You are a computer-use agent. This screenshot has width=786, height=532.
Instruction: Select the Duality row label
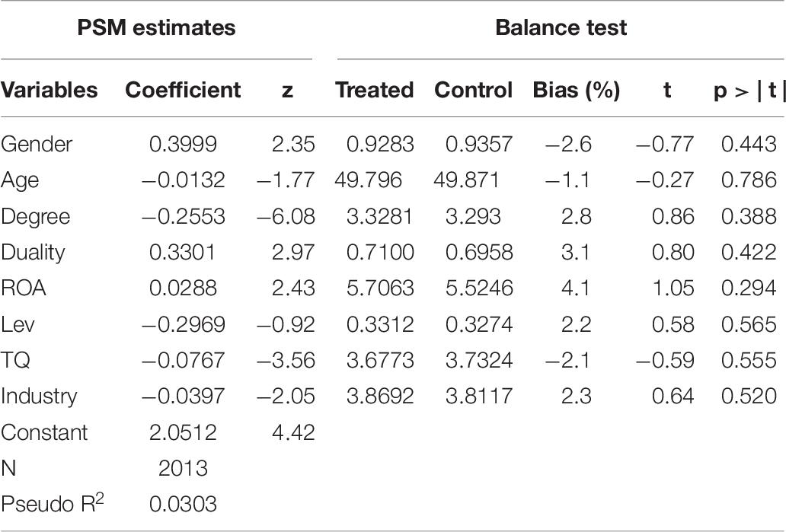[33, 253]
